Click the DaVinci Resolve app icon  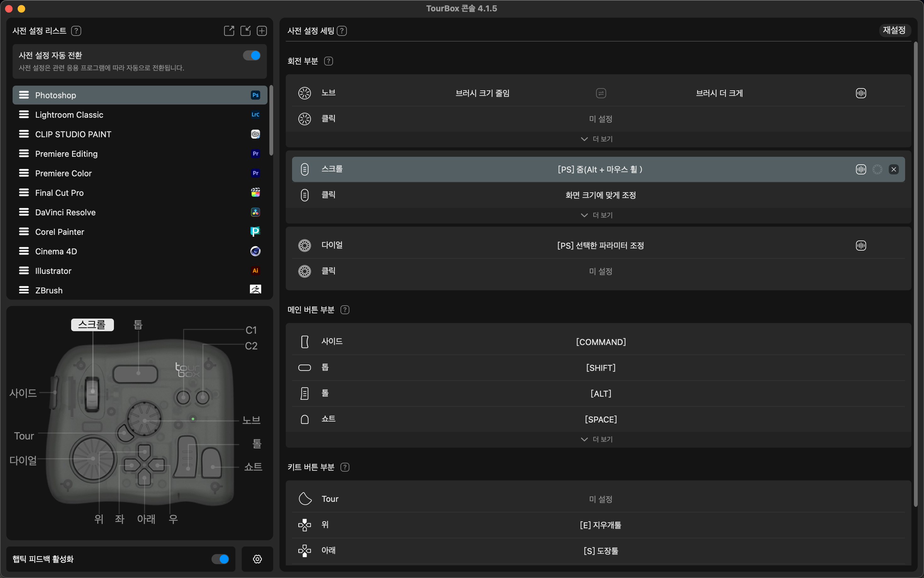click(255, 212)
